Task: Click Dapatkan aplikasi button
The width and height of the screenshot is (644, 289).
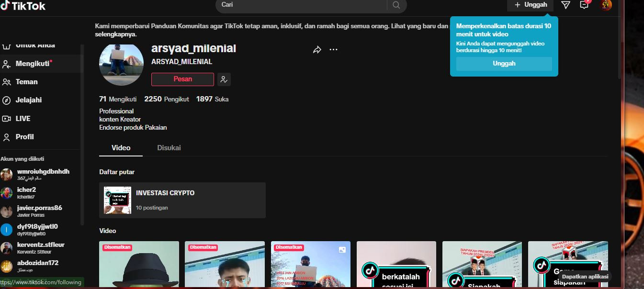Action: coord(585,277)
